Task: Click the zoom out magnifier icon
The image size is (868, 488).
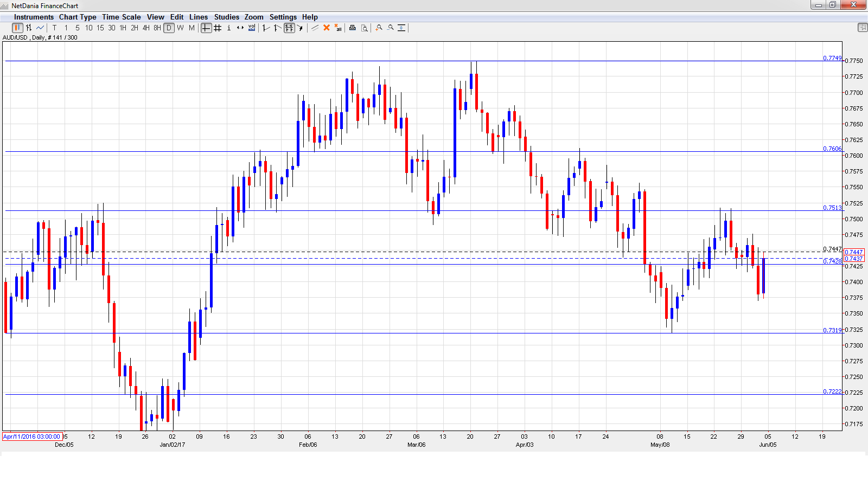Action: (x=390, y=28)
